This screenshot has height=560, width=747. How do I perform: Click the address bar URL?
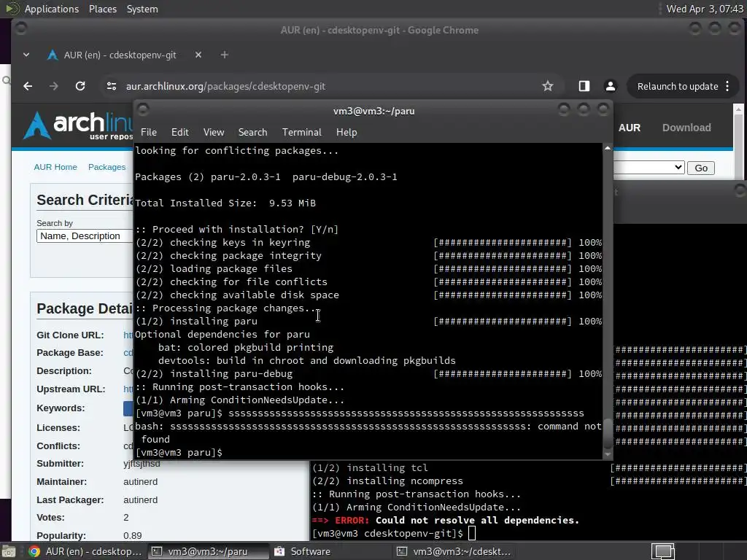(x=225, y=86)
